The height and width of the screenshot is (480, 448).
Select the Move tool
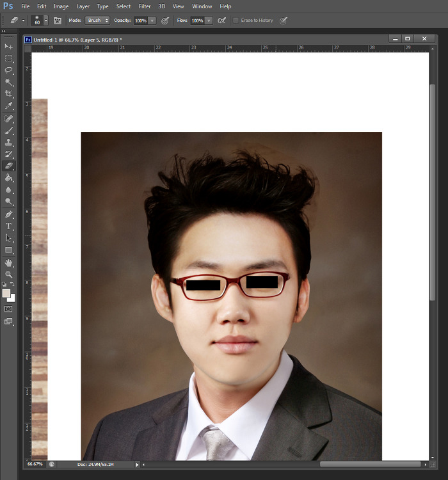[8, 46]
